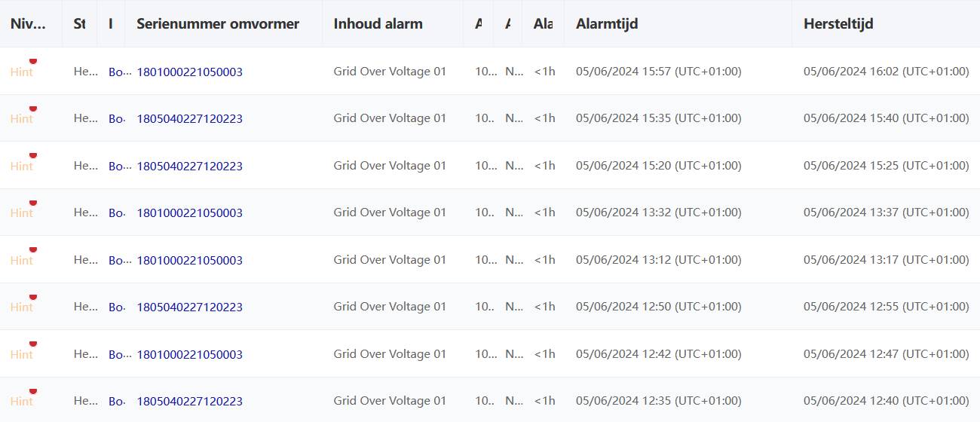The width and height of the screenshot is (980, 422).
Task: Click the Inhoud alarm column header
Action: (x=378, y=23)
